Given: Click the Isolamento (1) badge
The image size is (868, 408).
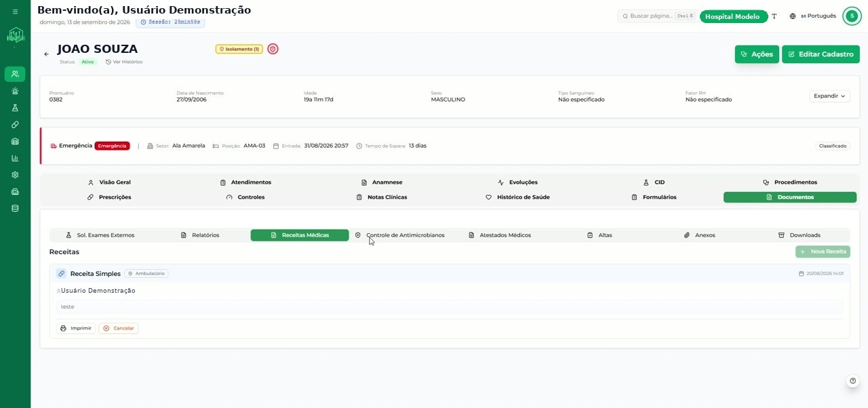Looking at the screenshot, I should 239,49.
